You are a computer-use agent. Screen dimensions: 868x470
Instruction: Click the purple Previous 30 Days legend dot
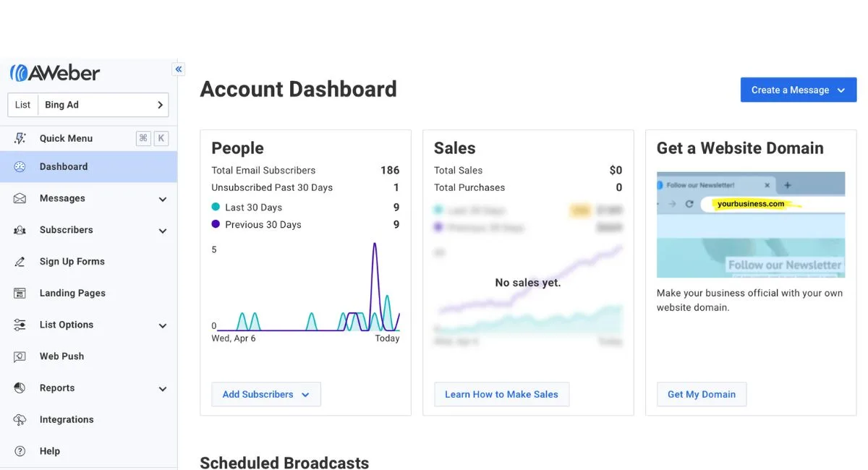coord(216,225)
